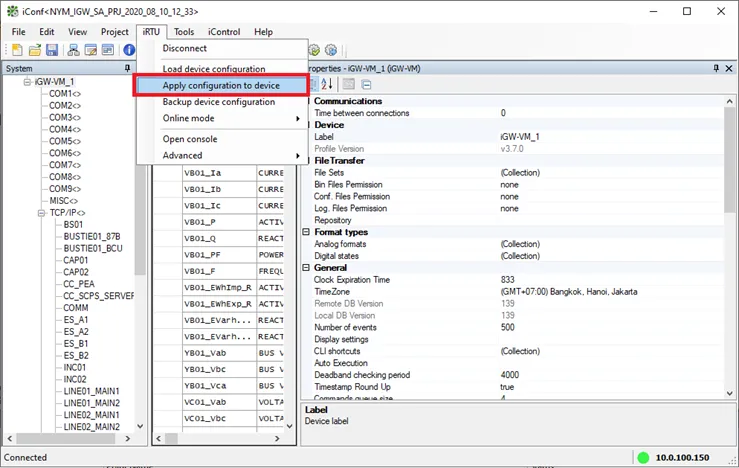The width and height of the screenshot is (739, 468).
Task: Pin the Properties panel with pushpin icon
Action: tap(716, 68)
